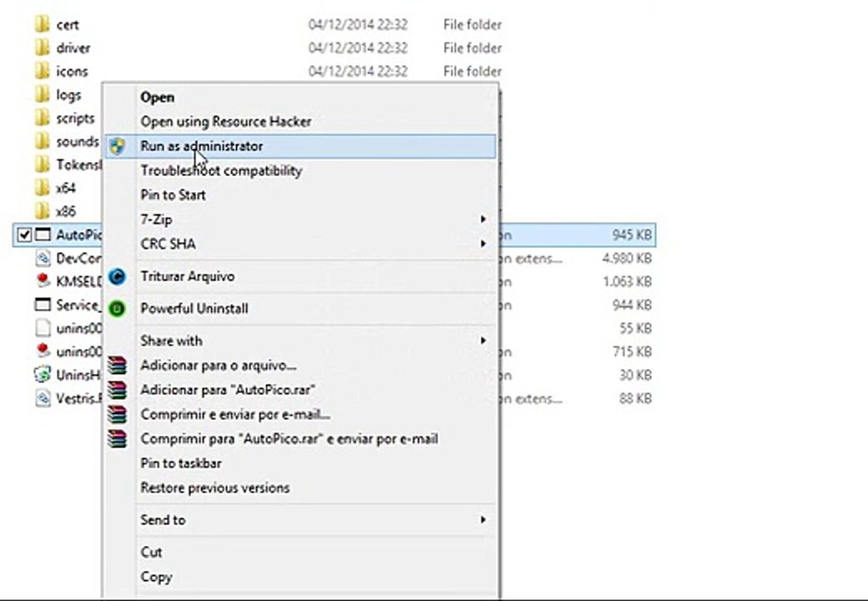Click the Service_ application icon
Viewport: 868px width, 601px height.
[43, 305]
